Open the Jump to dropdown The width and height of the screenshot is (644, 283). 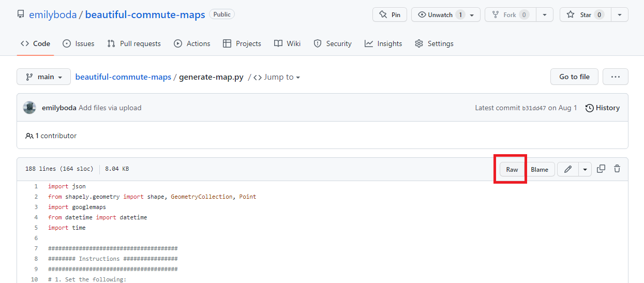277,77
